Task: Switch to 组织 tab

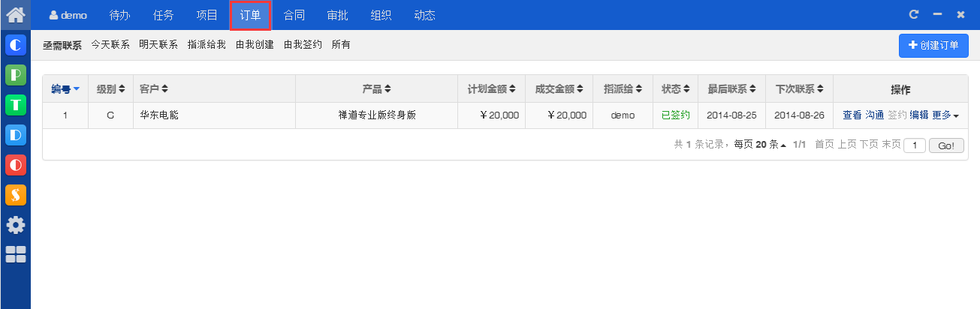Action: pyautogui.click(x=381, y=15)
